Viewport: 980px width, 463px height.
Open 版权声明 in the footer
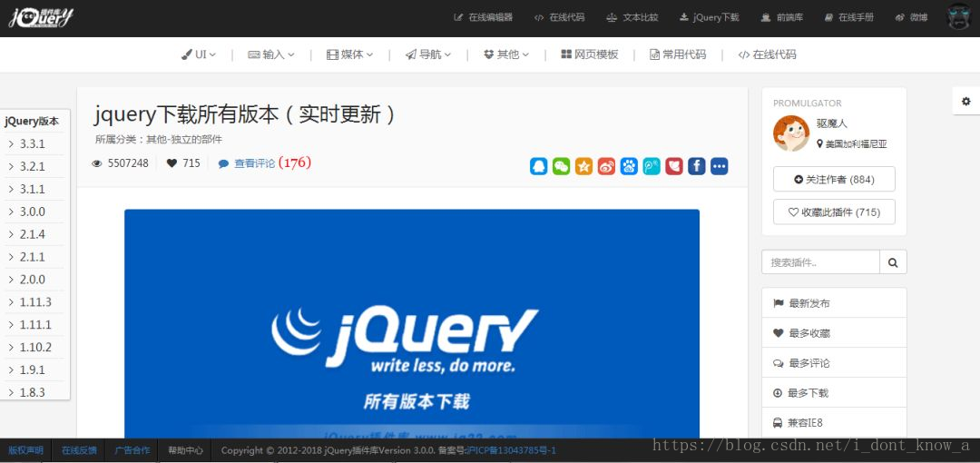[x=25, y=450]
